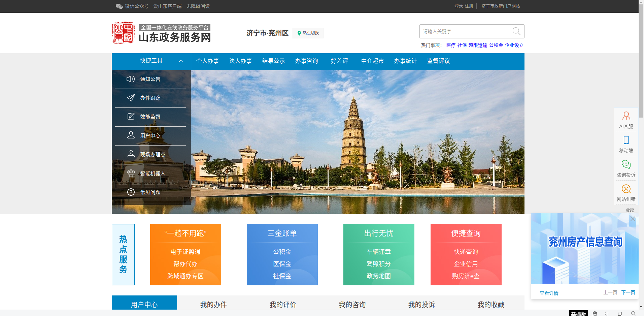
Task: Toggle the 基础版 accessibility mode
Action: (578, 314)
